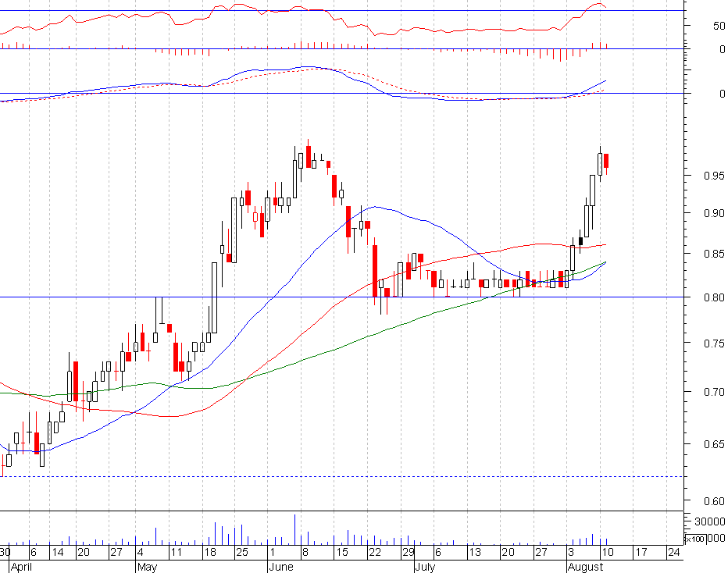728x573 pixels.
Task: Click the 25 date label in May
Action: pos(242,552)
